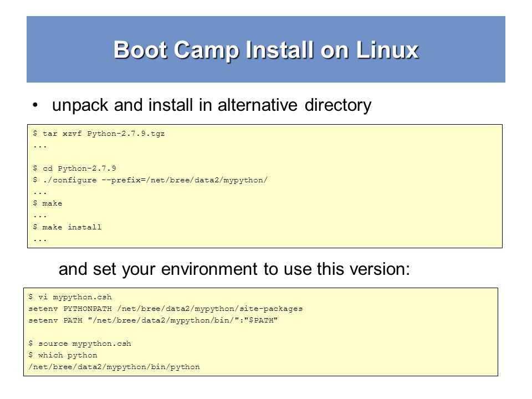This screenshot has height=399, width=532.
Task: Click the 'vi mypython.csh' command
Action: click(x=70, y=297)
